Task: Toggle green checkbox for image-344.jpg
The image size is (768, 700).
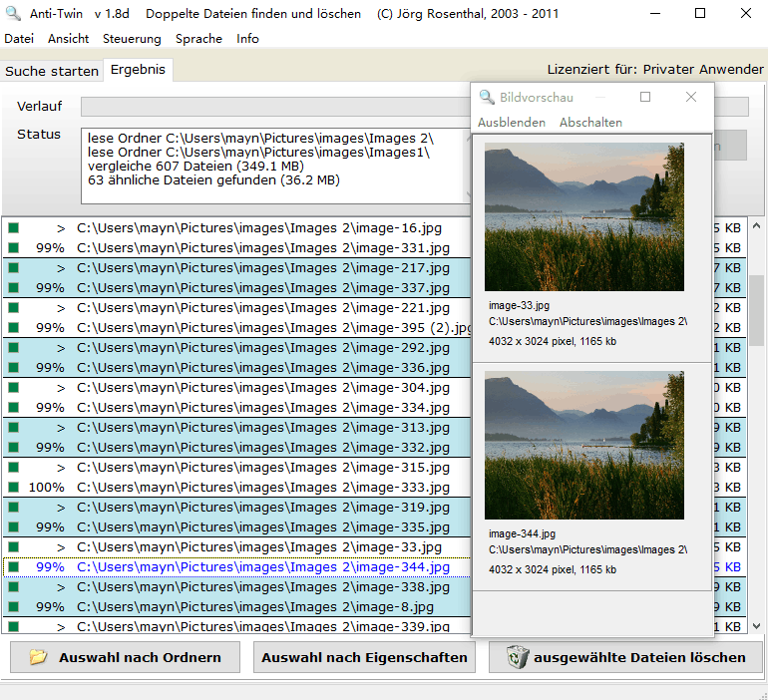Action: [14, 566]
